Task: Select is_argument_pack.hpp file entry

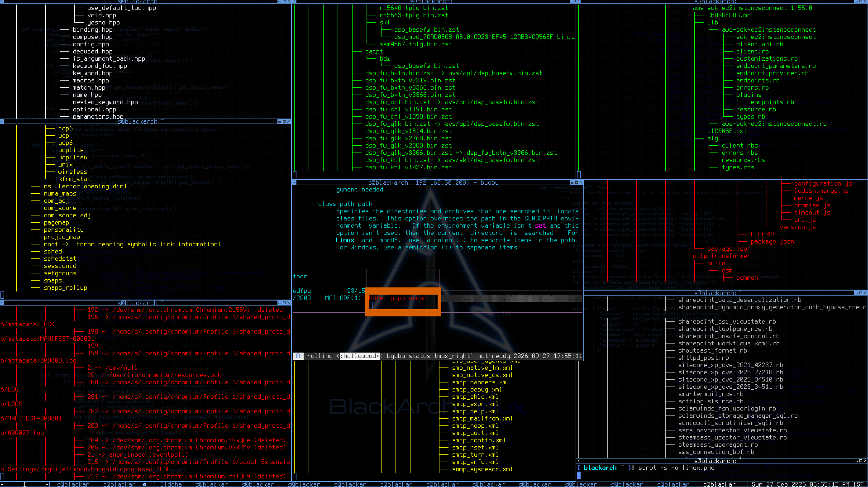Action: (109, 59)
